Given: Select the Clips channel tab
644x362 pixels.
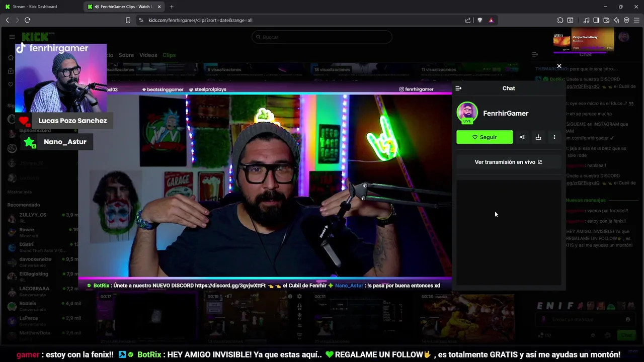Looking at the screenshot, I should click(169, 55).
